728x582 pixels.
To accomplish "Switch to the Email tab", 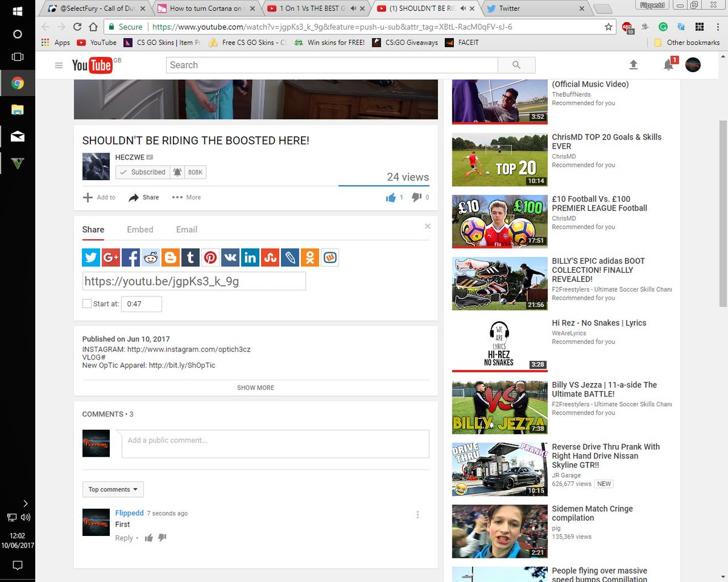I will tap(187, 229).
